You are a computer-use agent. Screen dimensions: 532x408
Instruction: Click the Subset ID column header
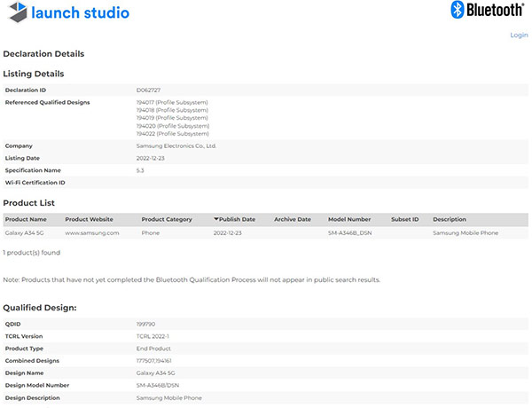point(405,219)
